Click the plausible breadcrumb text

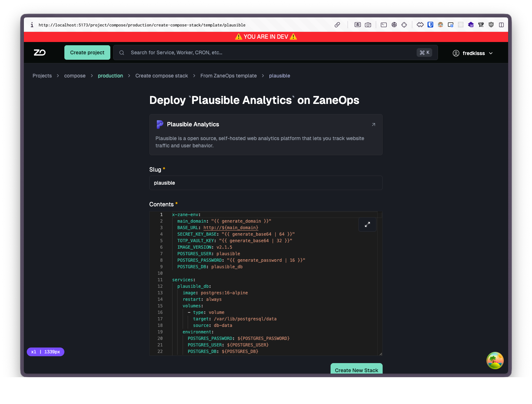click(280, 76)
